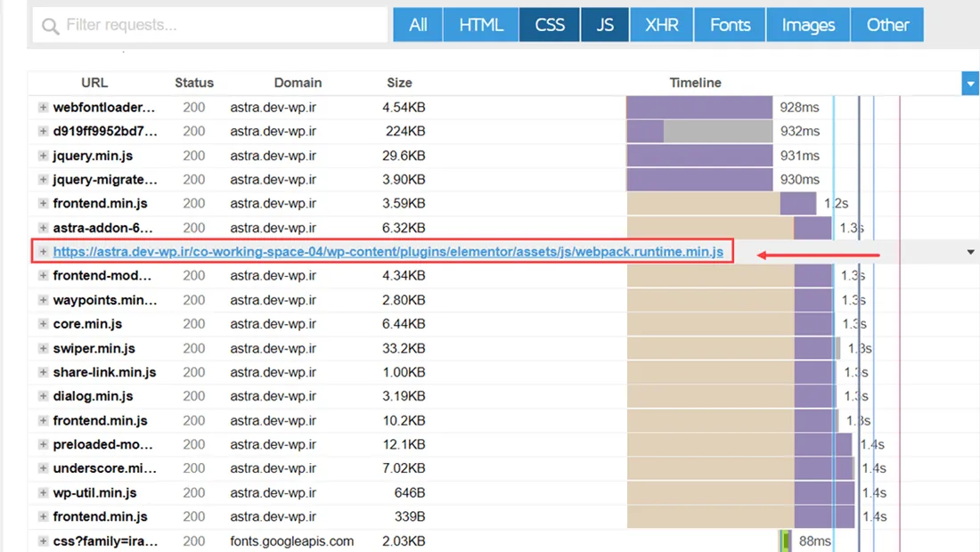Expand the frontend.min.js 339B row
The width and height of the screenshot is (980, 552).
coord(43,516)
